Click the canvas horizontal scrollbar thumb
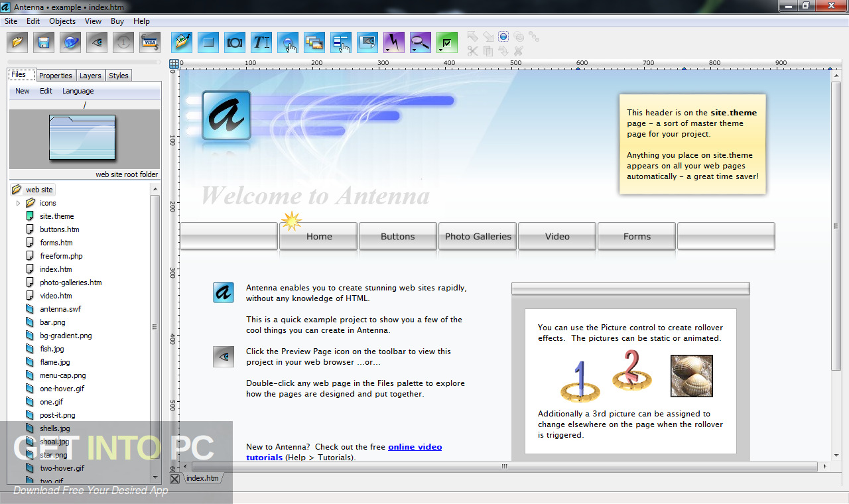 [x=505, y=466]
